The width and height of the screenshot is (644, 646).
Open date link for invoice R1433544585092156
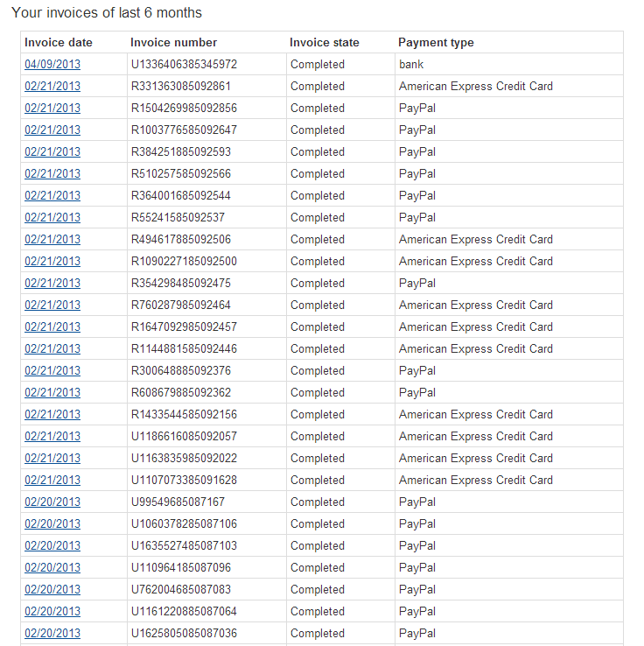(x=52, y=414)
